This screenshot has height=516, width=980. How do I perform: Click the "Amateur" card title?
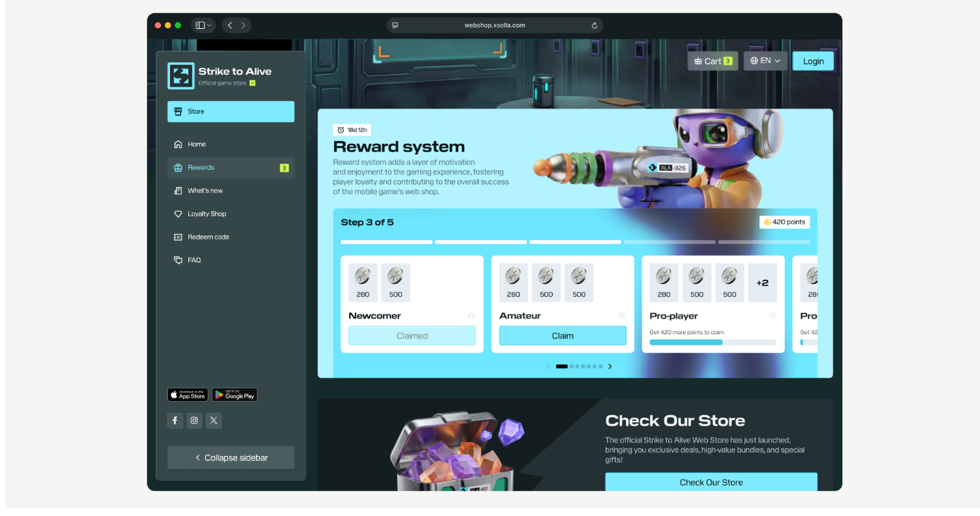520,316
